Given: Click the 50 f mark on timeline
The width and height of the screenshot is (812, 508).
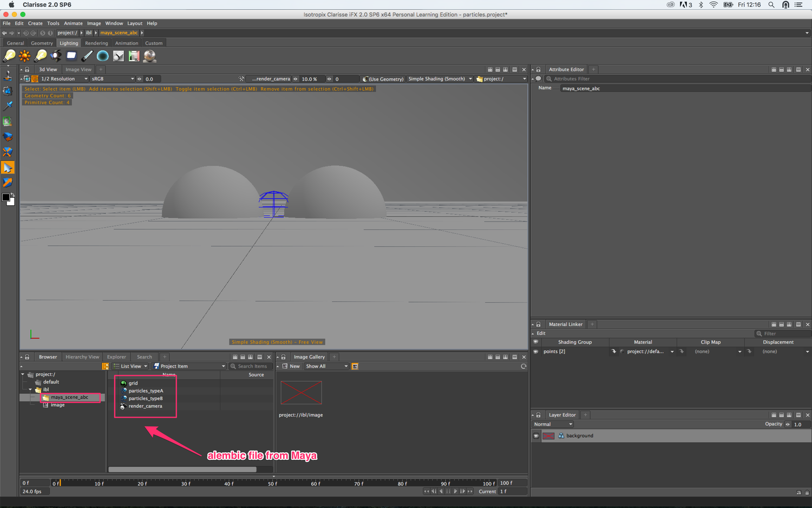Looking at the screenshot, I should 273,483.
